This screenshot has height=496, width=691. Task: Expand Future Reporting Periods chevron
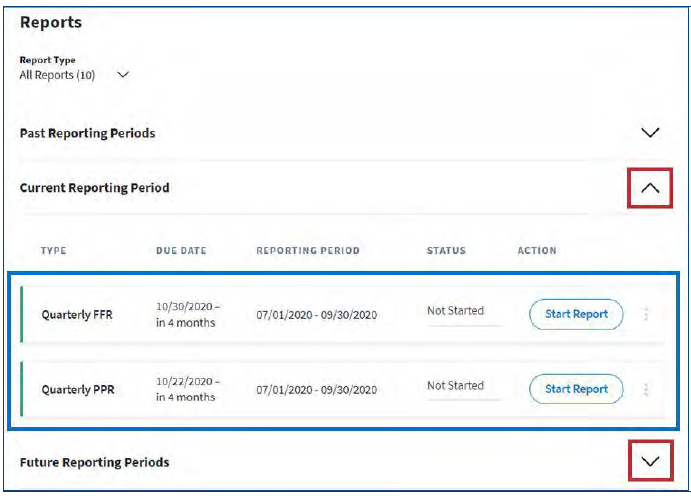[x=650, y=461]
